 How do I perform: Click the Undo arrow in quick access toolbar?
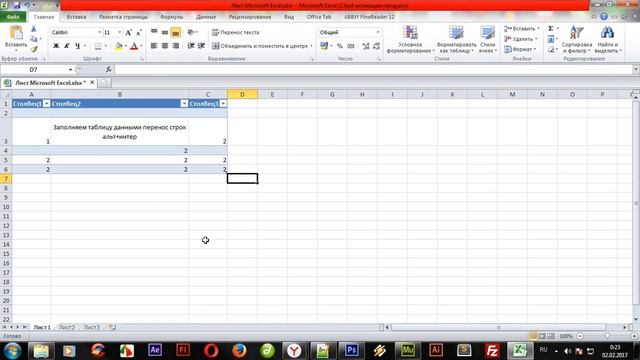tap(27, 5)
